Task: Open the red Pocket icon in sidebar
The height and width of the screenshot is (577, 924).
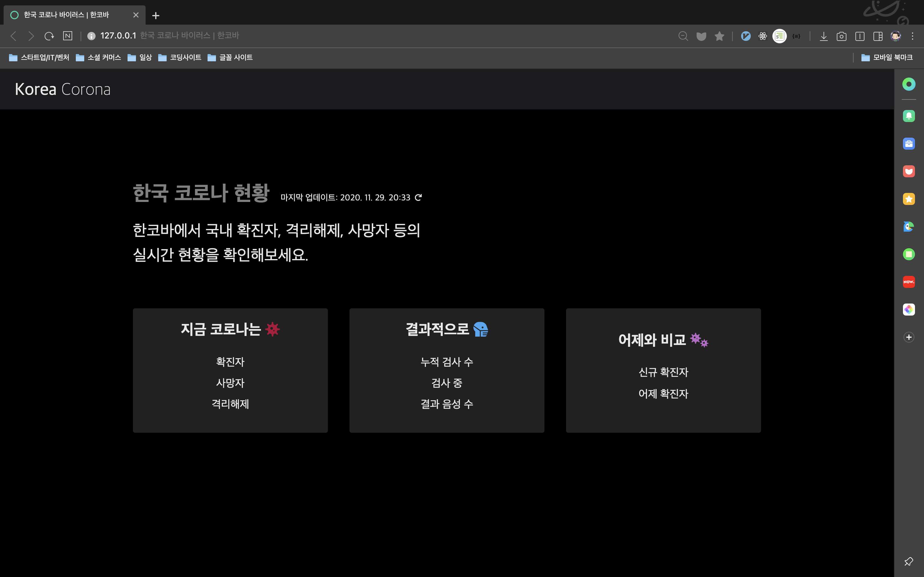Action: (908, 171)
